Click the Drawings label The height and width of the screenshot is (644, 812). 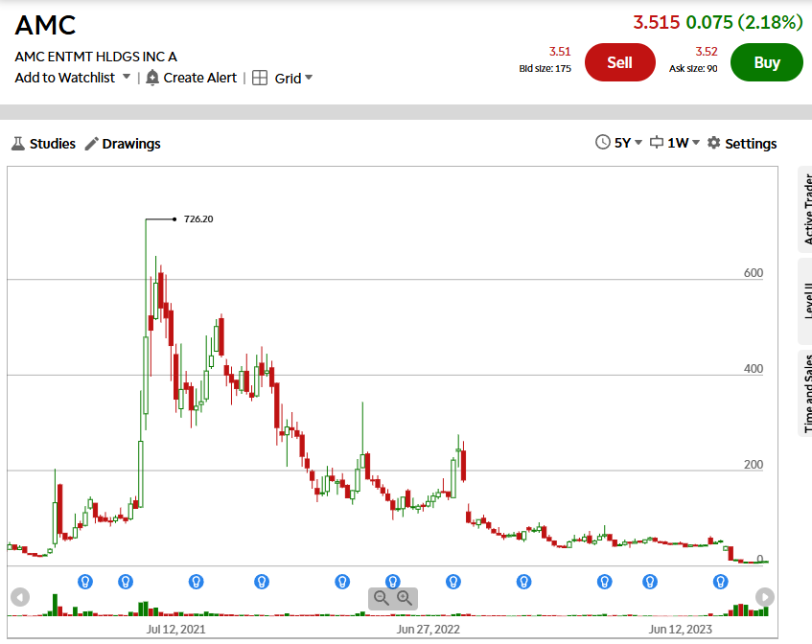click(x=131, y=144)
